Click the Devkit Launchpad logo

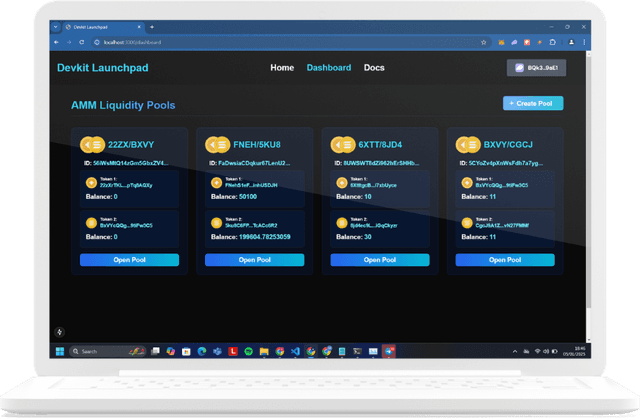click(x=103, y=68)
